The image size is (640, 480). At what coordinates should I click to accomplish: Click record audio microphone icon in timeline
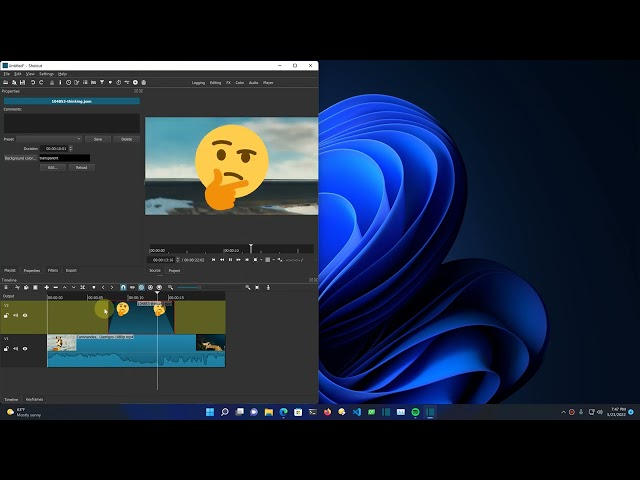[268, 287]
